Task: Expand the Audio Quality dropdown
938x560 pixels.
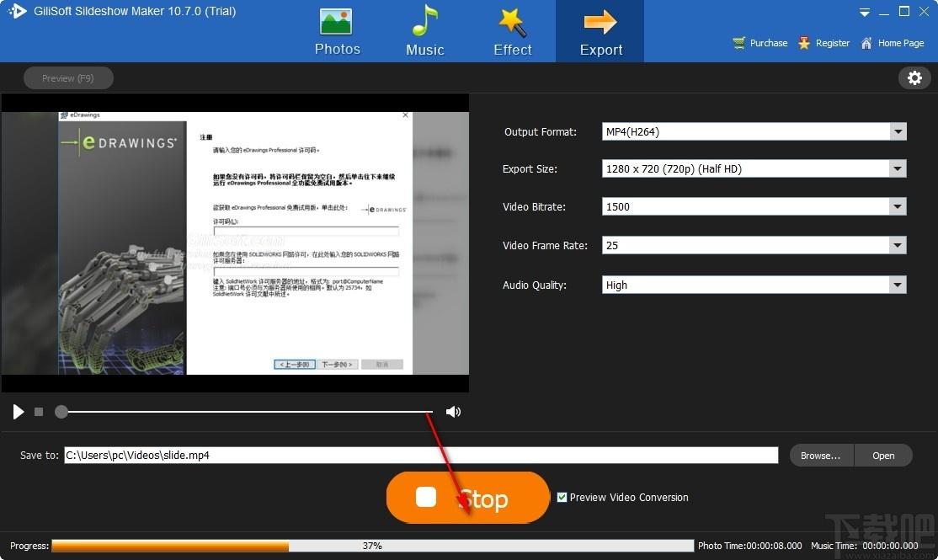Action: click(x=898, y=285)
